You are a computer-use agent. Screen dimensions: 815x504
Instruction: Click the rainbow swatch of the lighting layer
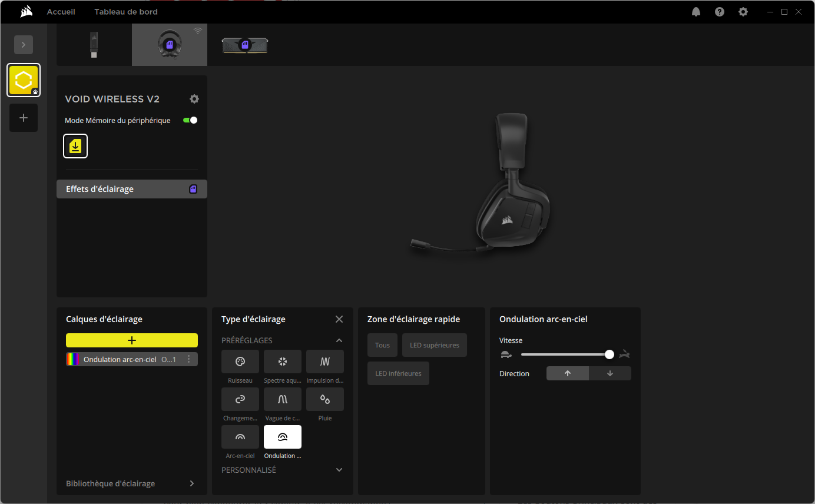(73, 359)
